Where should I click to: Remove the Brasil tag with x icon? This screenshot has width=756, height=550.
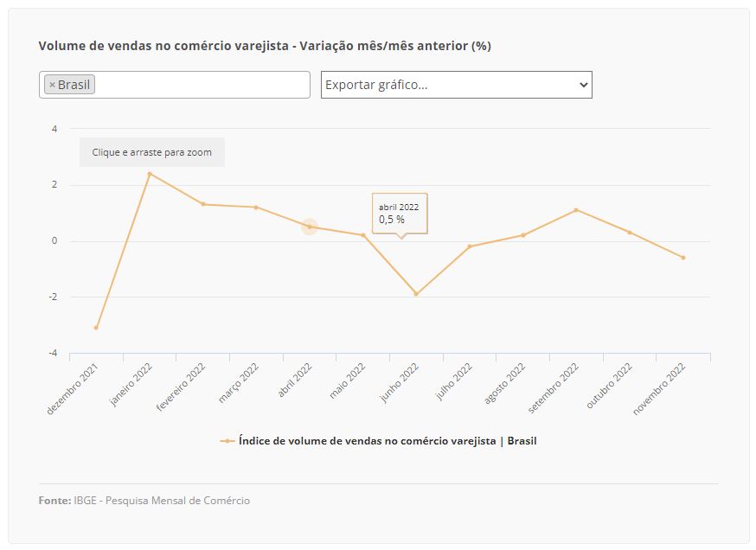point(52,85)
